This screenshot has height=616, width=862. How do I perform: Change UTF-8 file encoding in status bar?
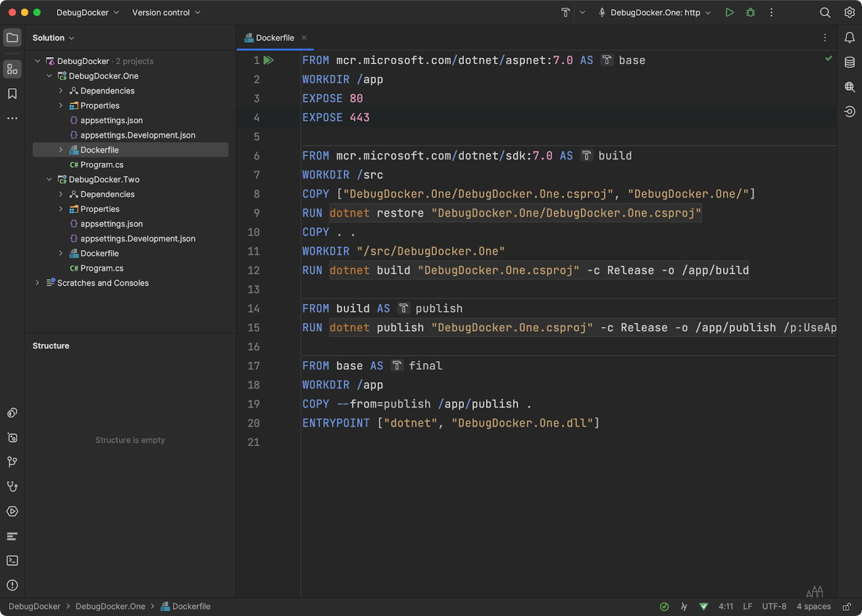(774, 607)
